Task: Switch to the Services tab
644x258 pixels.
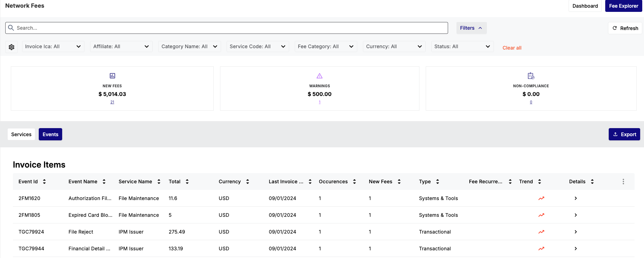Action: coord(21,134)
